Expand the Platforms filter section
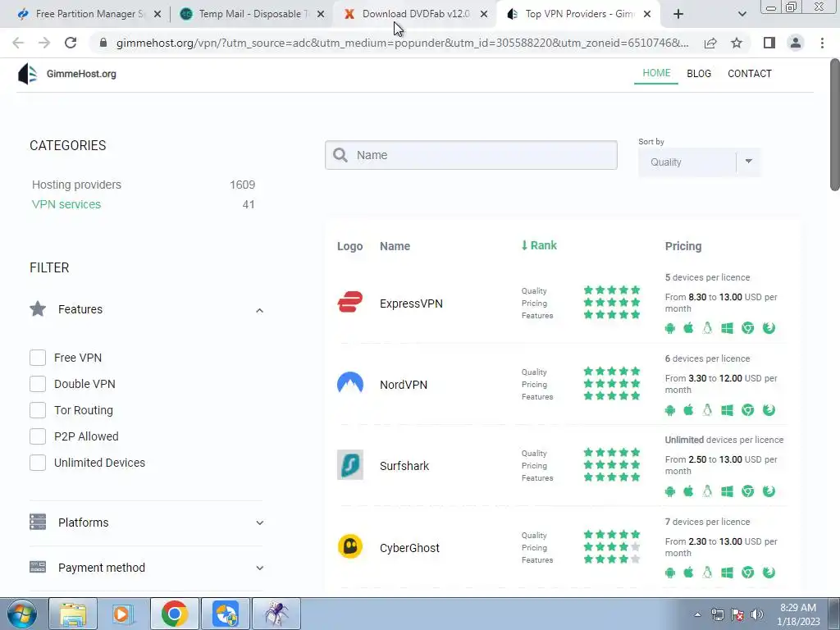Screen dimensions: 840x630 click(x=146, y=523)
